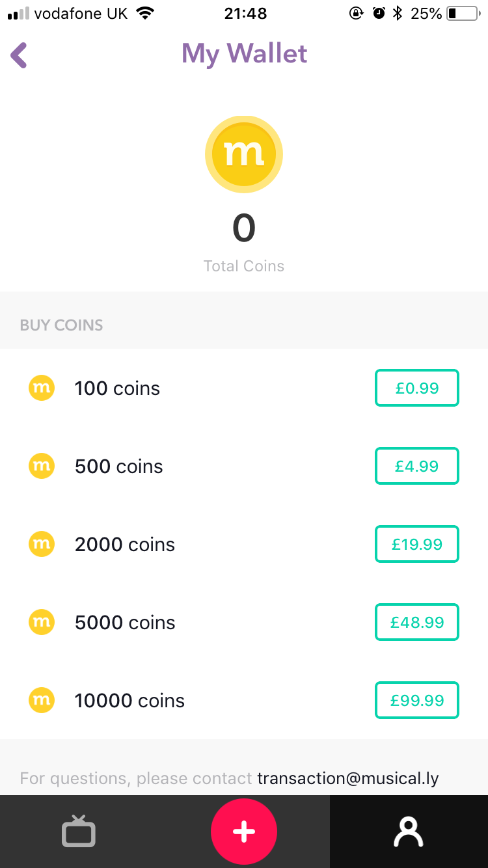
Task: Tap the coin icon beside 10000 coins
Action: tap(42, 700)
